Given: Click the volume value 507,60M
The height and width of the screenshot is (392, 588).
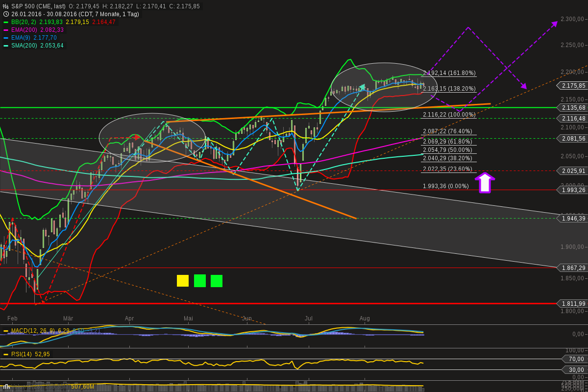Looking at the screenshot, I should (x=82, y=387).
